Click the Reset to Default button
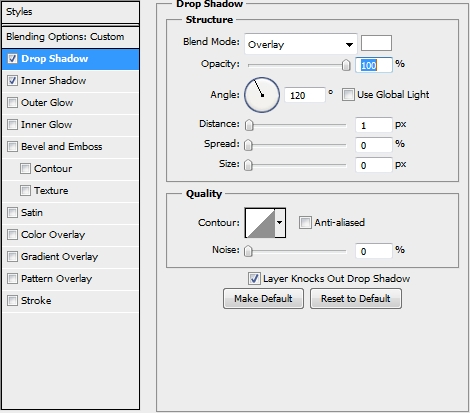The width and height of the screenshot is (470, 413). (356, 299)
